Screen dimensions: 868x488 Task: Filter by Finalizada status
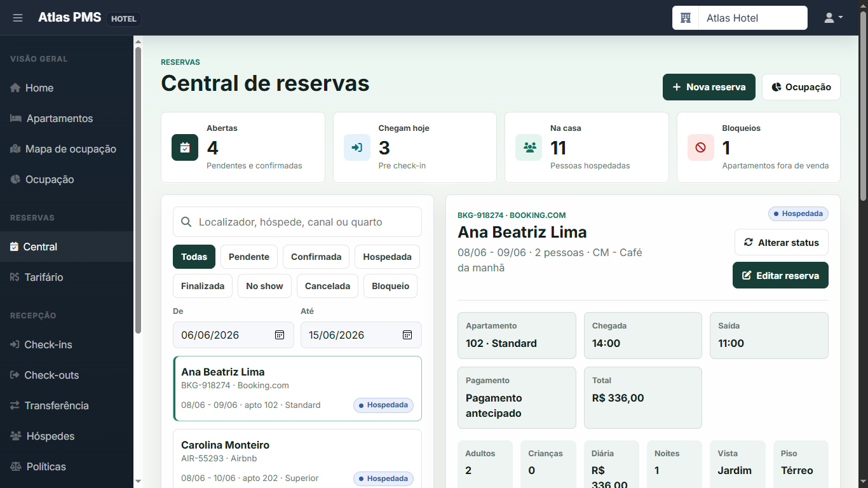203,286
